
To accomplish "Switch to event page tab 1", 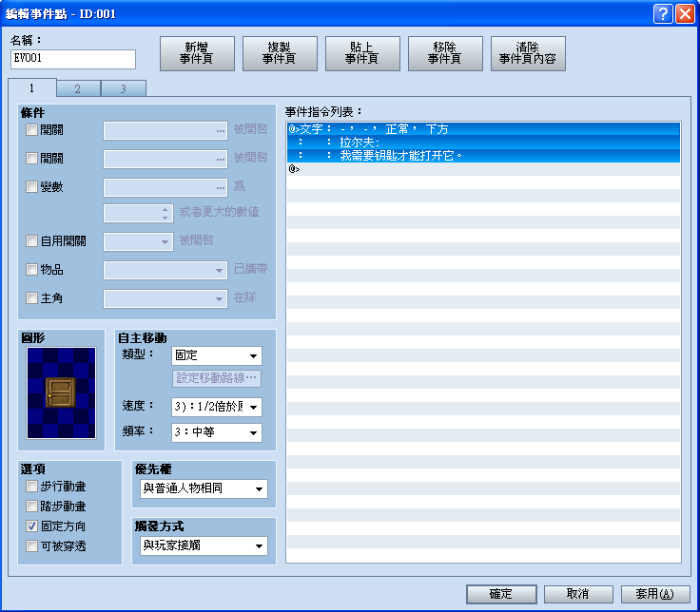I will [32, 87].
